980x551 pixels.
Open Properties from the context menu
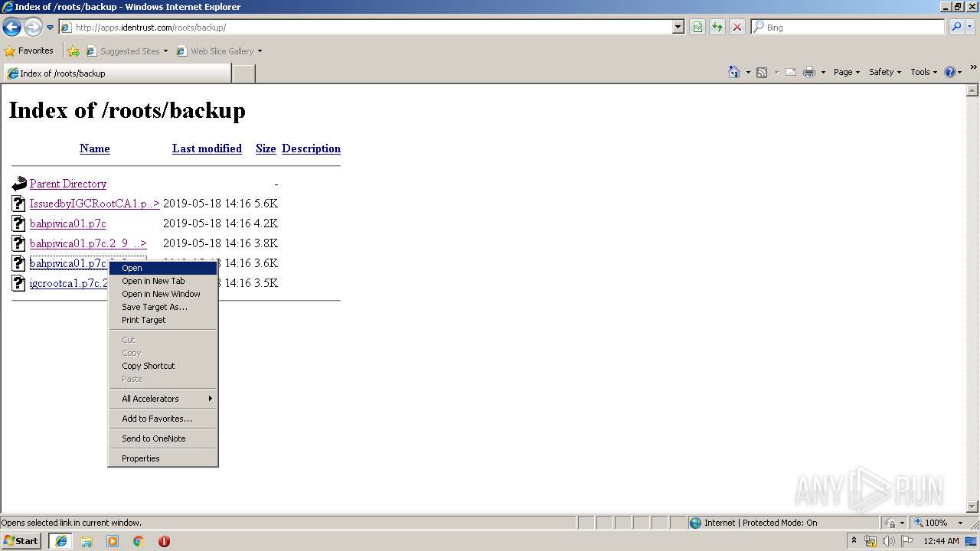click(163, 458)
